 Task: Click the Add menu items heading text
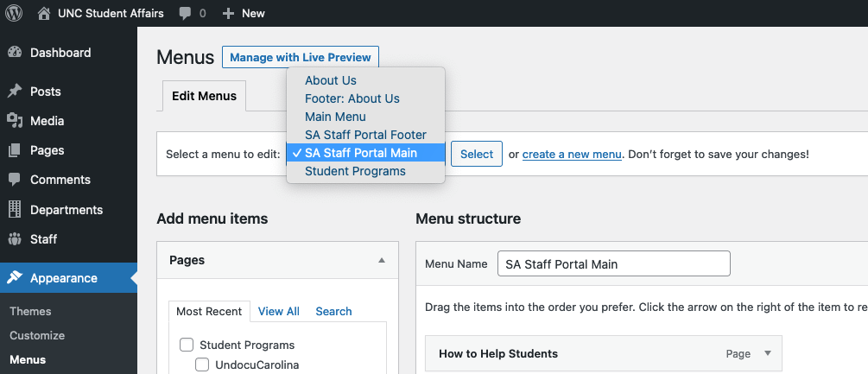click(x=212, y=219)
